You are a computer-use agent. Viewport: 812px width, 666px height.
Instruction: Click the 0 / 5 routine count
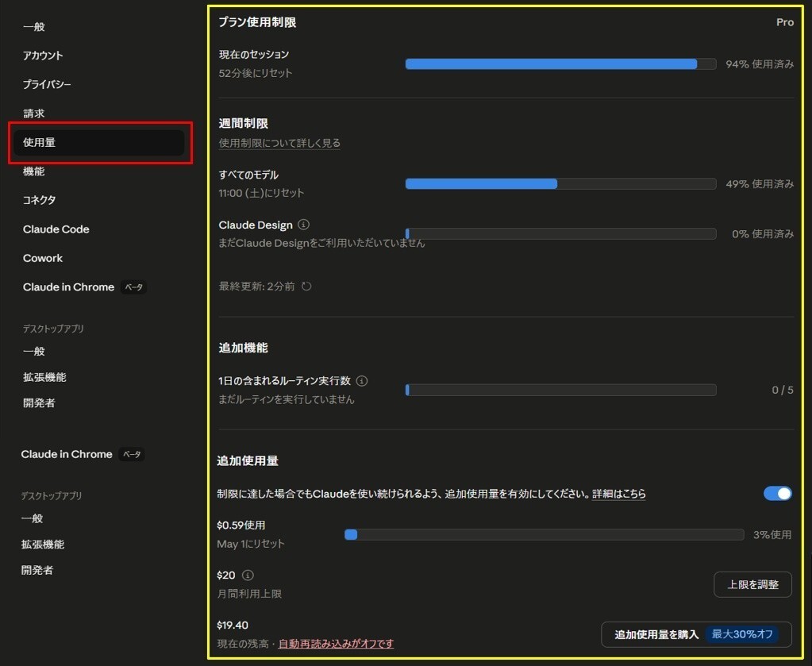coord(783,390)
